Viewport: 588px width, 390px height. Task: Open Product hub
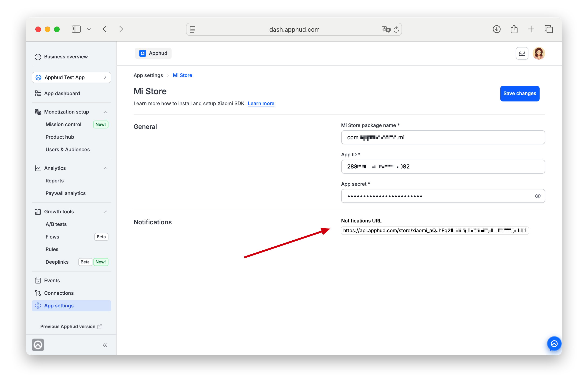(60, 137)
